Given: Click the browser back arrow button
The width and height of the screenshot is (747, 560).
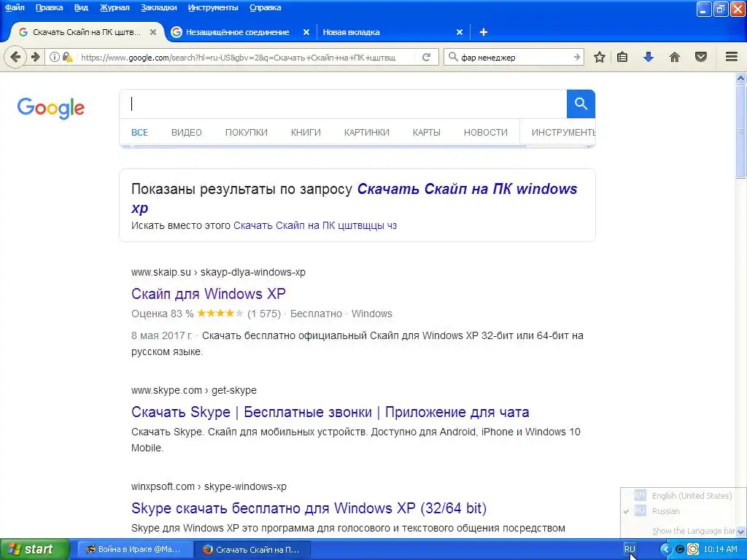Looking at the screenshot, I should [15, 57].
